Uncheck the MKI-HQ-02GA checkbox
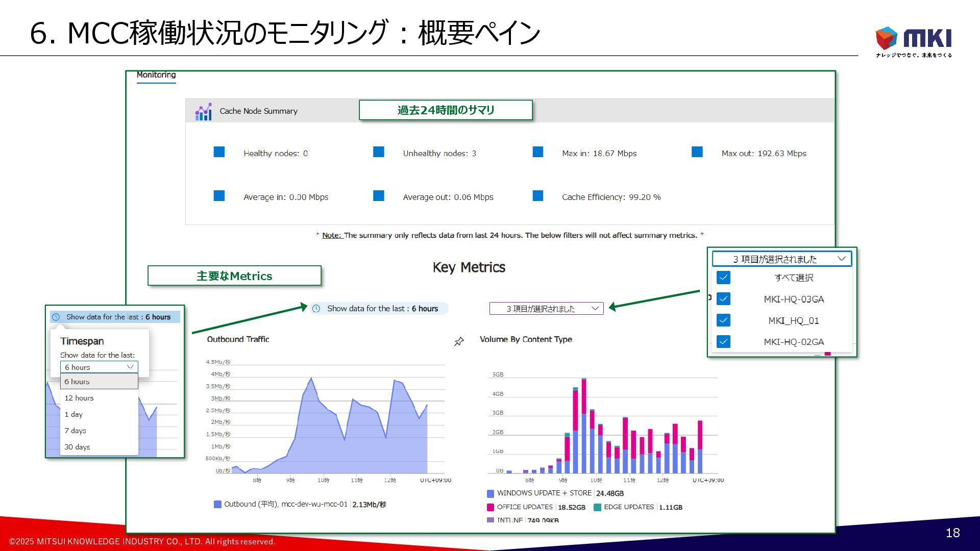Screen dimensions: 980x551 click(723, 342)
